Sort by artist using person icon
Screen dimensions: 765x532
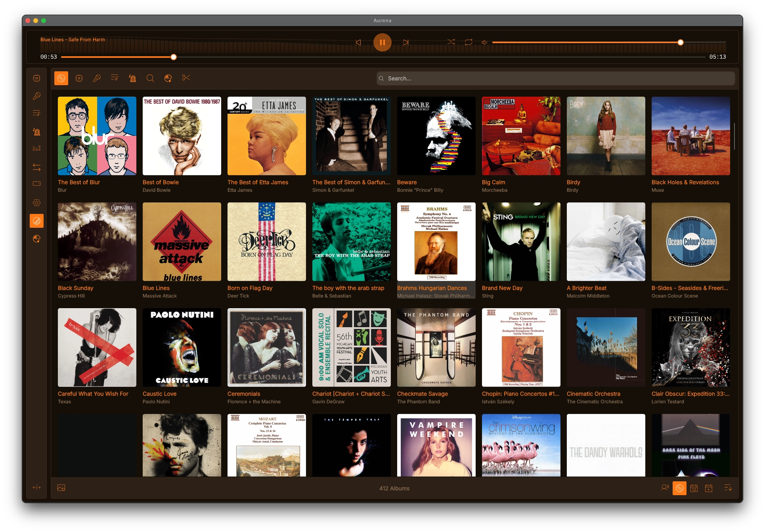click(x=665, y=488)
